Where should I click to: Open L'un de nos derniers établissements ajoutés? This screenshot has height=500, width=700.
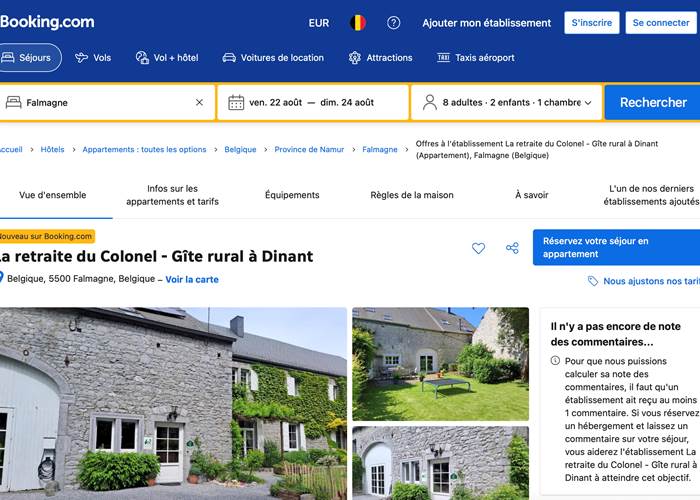tap(651, 195)
